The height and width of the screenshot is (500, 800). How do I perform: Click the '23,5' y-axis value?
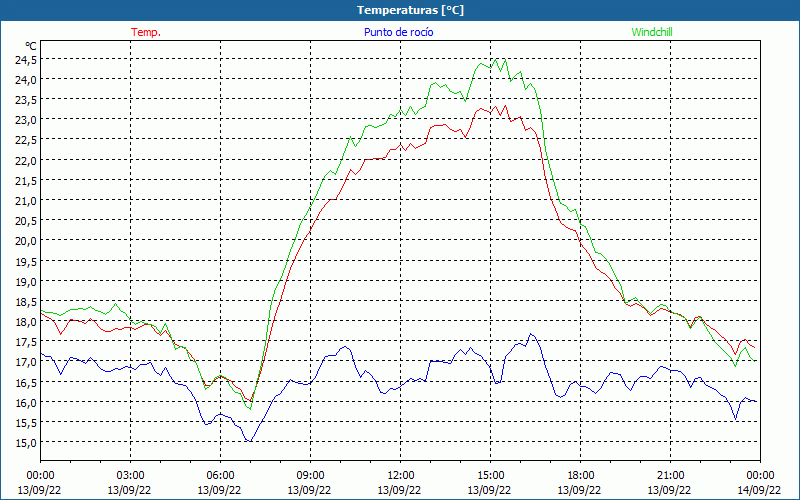26,100
